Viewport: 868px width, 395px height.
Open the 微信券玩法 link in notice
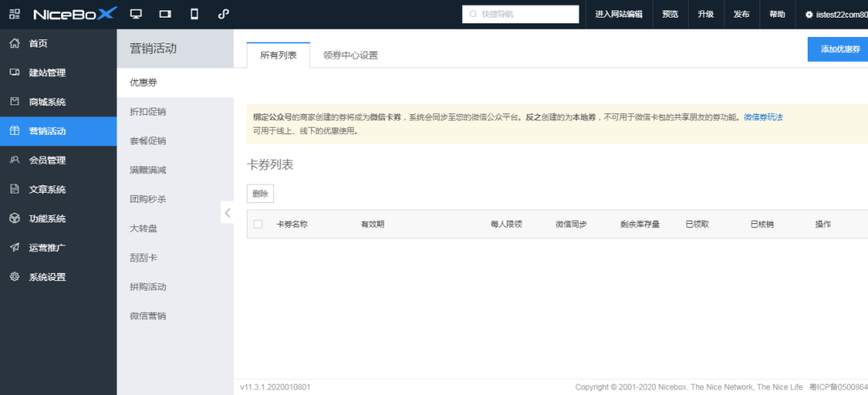(763, 117)
